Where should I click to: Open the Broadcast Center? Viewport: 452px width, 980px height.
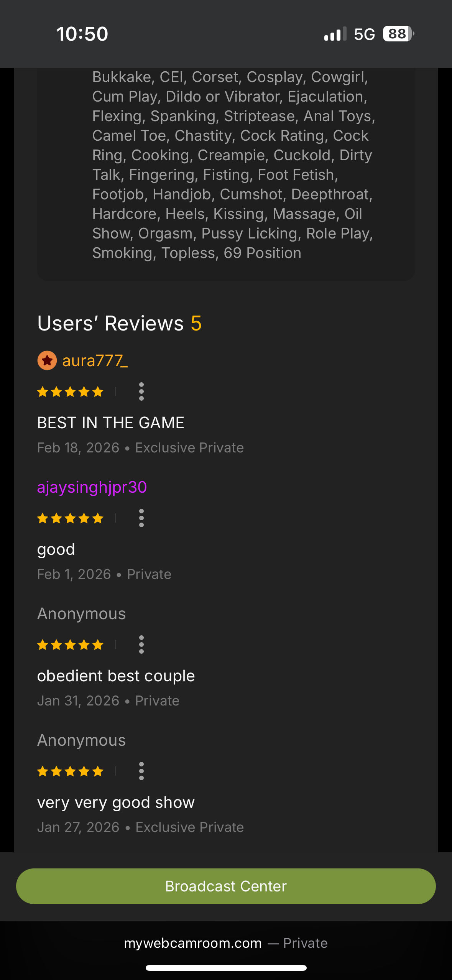(x=226, y=886)
